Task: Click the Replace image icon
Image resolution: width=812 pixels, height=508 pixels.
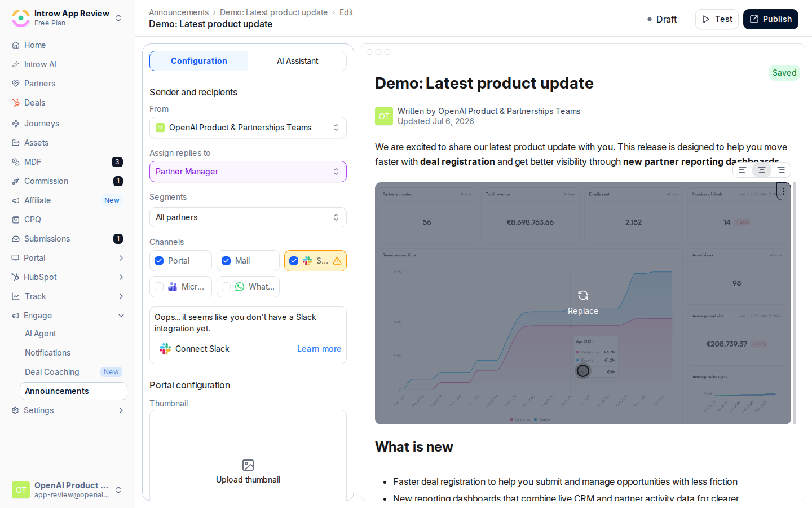Action: click(x=583, y=295)
